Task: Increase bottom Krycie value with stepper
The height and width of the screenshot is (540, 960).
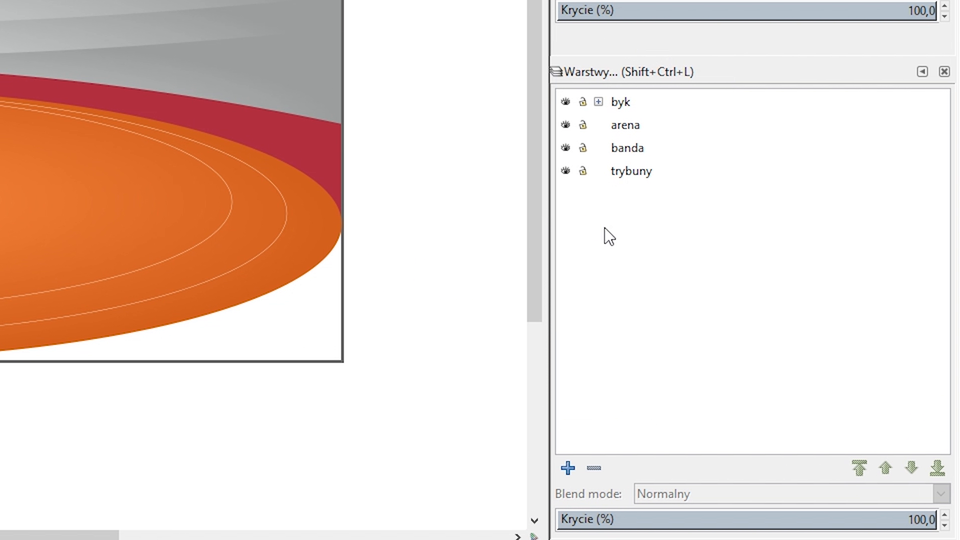Action: (945, 515)
